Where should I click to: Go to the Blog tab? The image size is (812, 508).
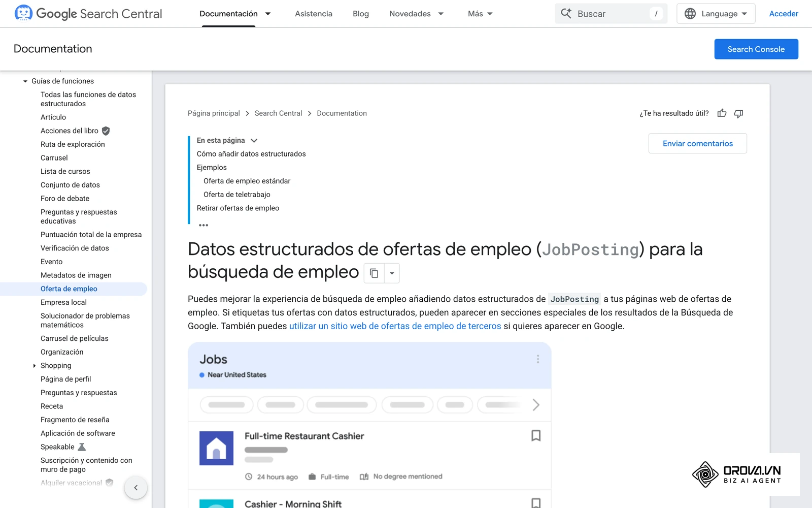(361, 14)
